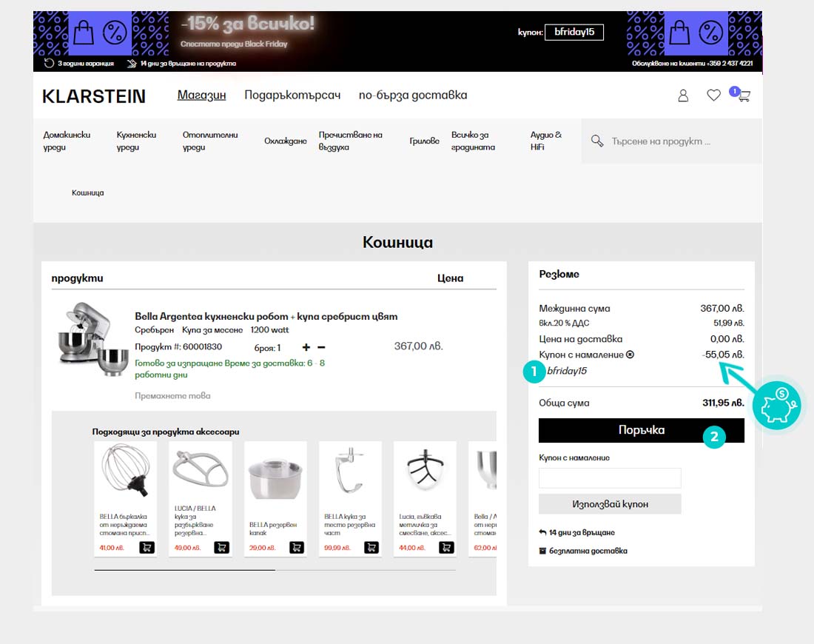Image resolution: width=814 pixels, height=644 pixels.
Task: Click the search magnifier icon
Action: [x=597, y=141]
